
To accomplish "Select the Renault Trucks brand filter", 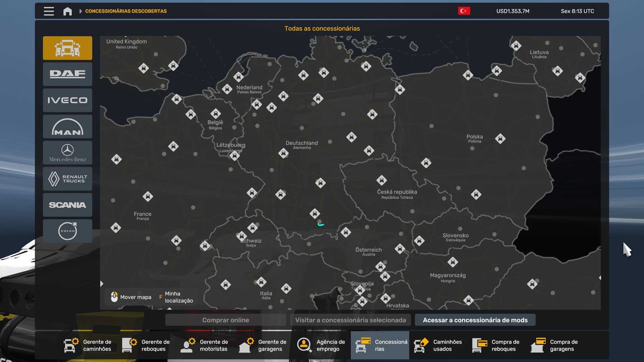I will tap(67, 179).
